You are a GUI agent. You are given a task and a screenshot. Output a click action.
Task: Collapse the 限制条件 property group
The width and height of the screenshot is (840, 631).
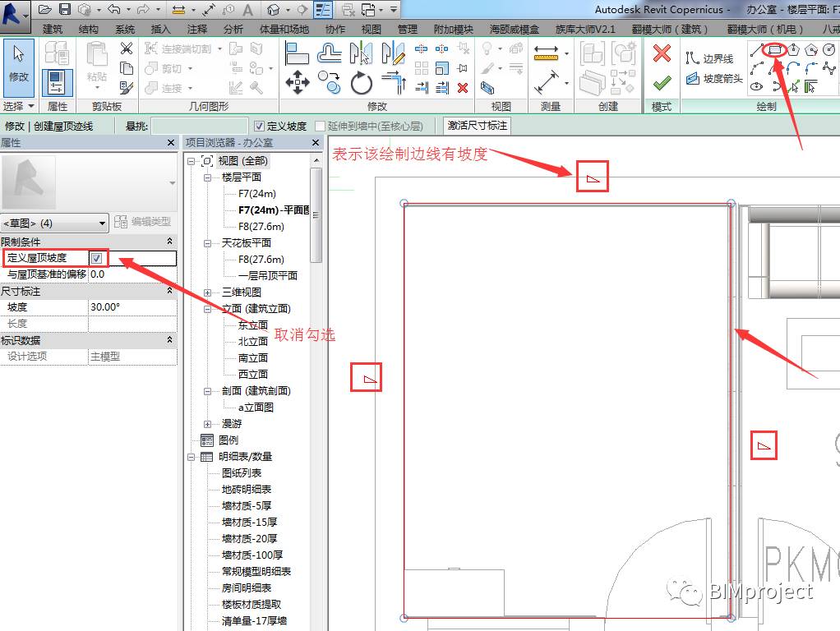click(x=170, y=242)
